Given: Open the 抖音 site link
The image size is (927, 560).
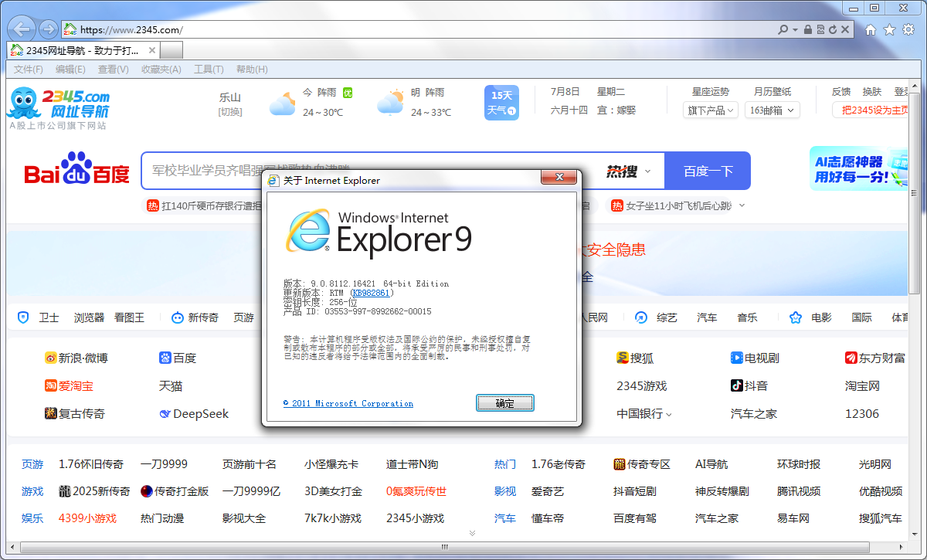Looking at the screenshot, I should click(749, 385).
